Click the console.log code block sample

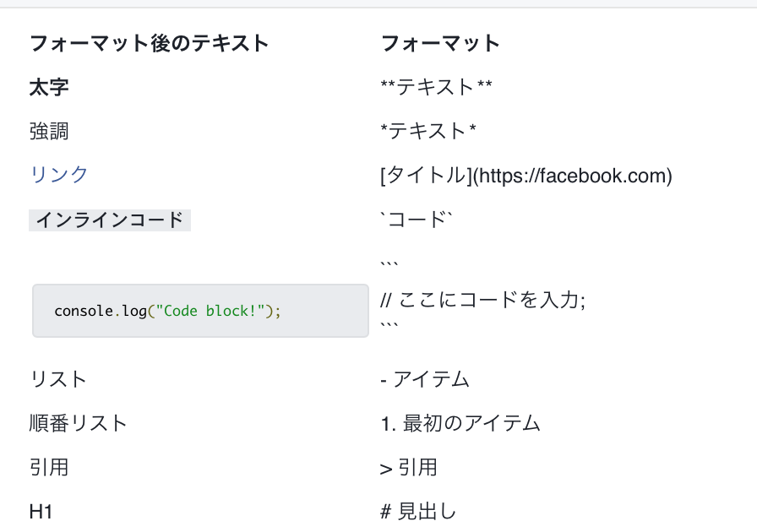(200, 311)
